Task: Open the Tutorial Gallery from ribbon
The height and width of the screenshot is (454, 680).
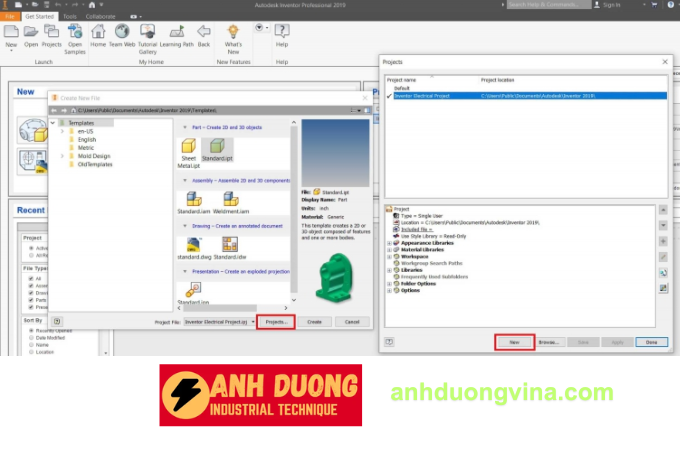Action: 148,34
